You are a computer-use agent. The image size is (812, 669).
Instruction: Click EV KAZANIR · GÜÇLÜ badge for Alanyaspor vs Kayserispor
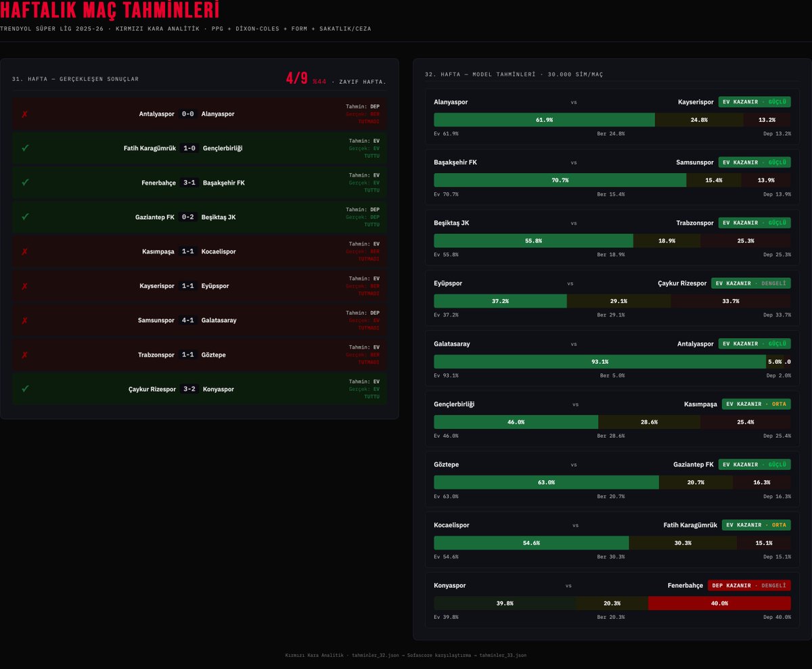[754, 102]
